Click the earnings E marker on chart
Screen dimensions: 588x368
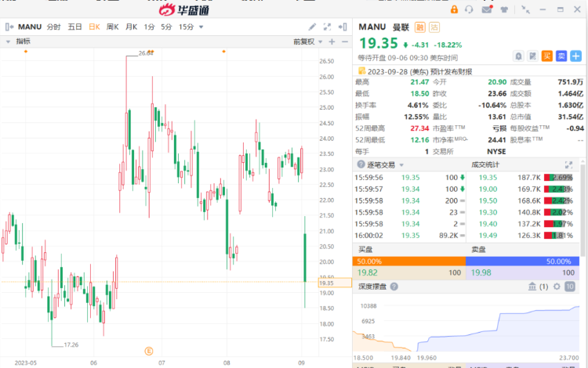click(149, 351)
